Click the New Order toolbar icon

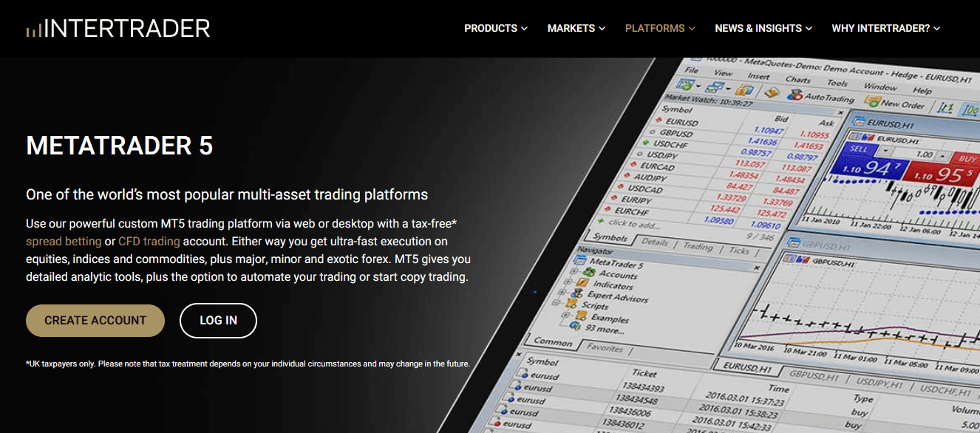872,103
